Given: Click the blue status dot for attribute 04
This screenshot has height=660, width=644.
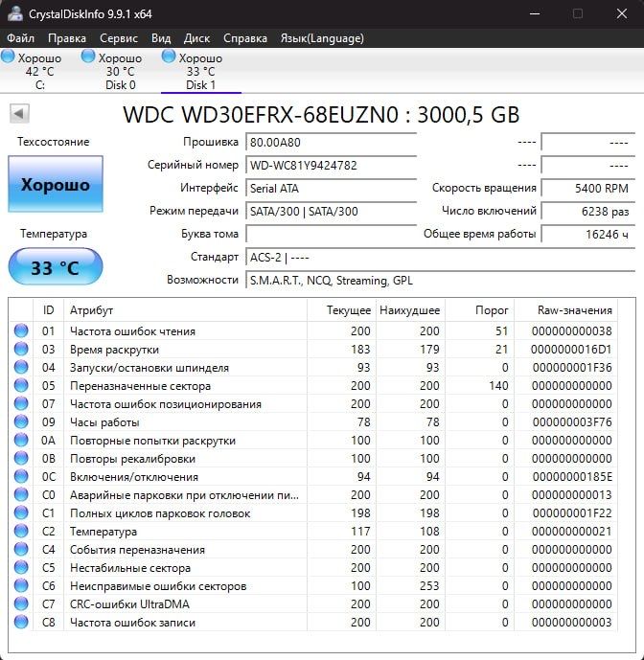Looking at the screenshot, I should tap(21, 367).
